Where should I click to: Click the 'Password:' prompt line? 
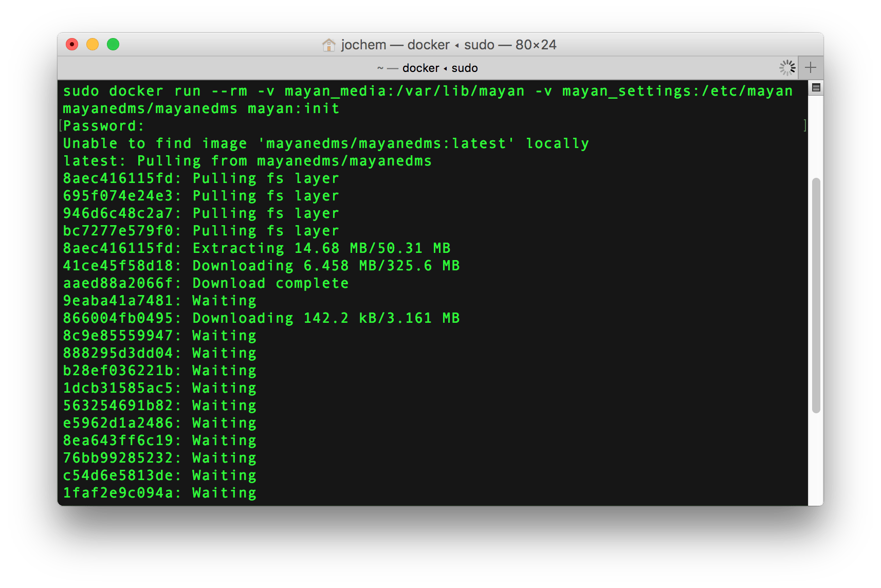coord(104,126)
